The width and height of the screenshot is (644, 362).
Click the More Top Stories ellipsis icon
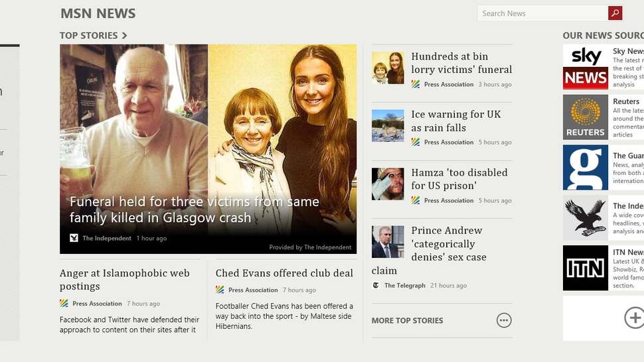point(504,320)
